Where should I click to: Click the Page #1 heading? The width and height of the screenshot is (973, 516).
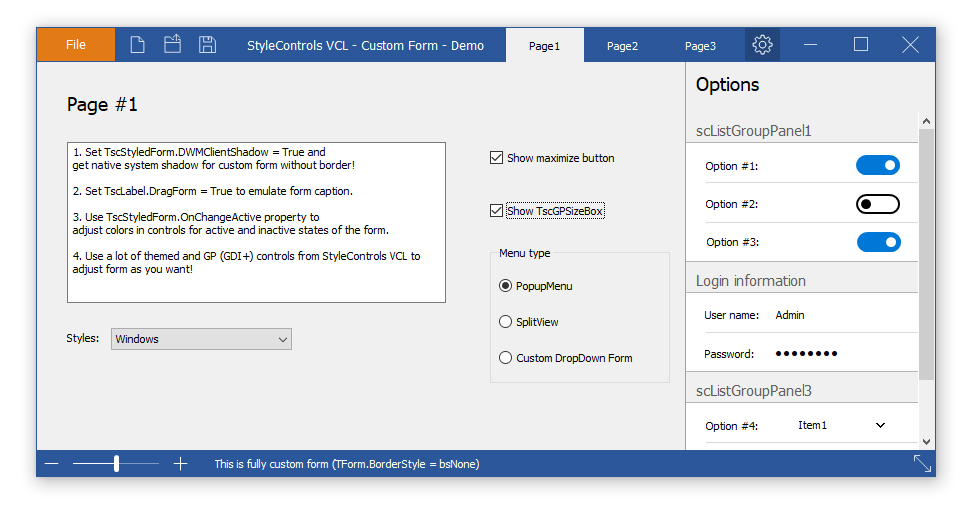(102, 104)
